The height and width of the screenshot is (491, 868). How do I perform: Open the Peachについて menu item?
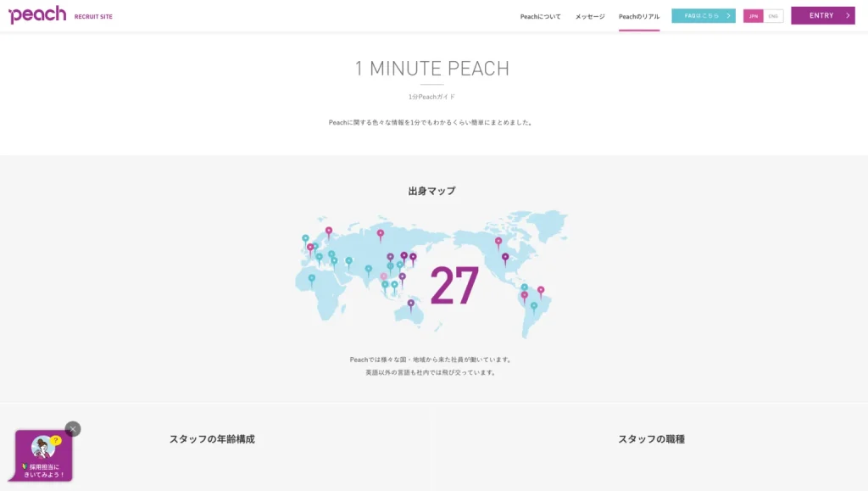pos(541,15)
